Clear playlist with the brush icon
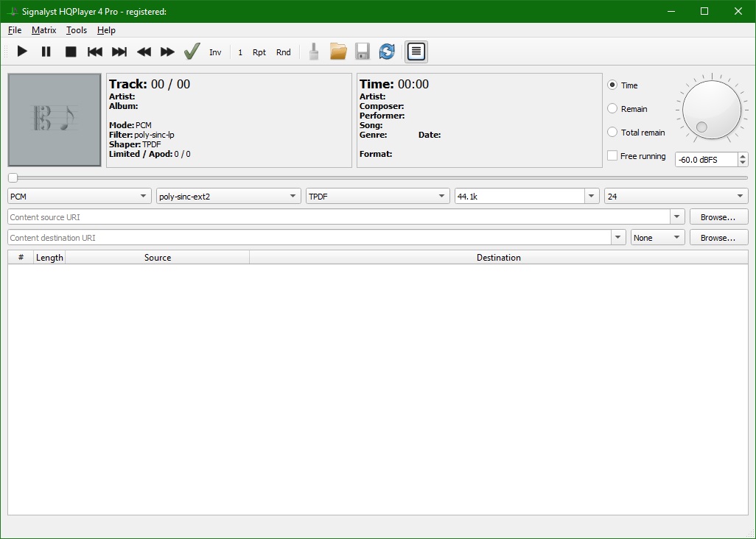 (x=314, y=52)
